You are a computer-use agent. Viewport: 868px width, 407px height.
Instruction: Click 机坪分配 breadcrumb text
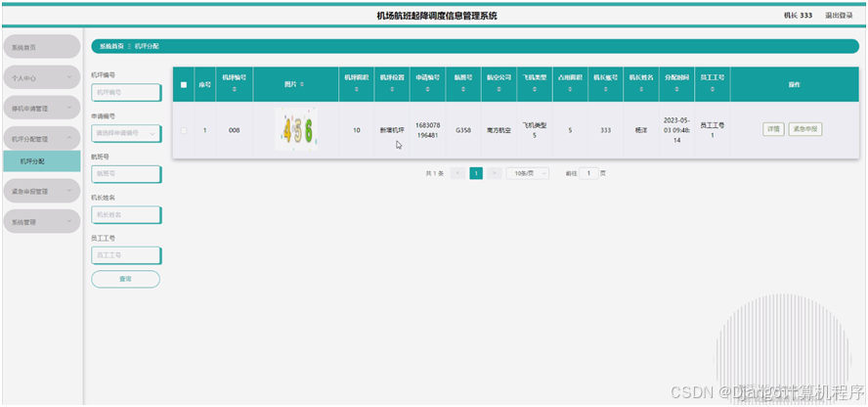(x=147, y=47)
